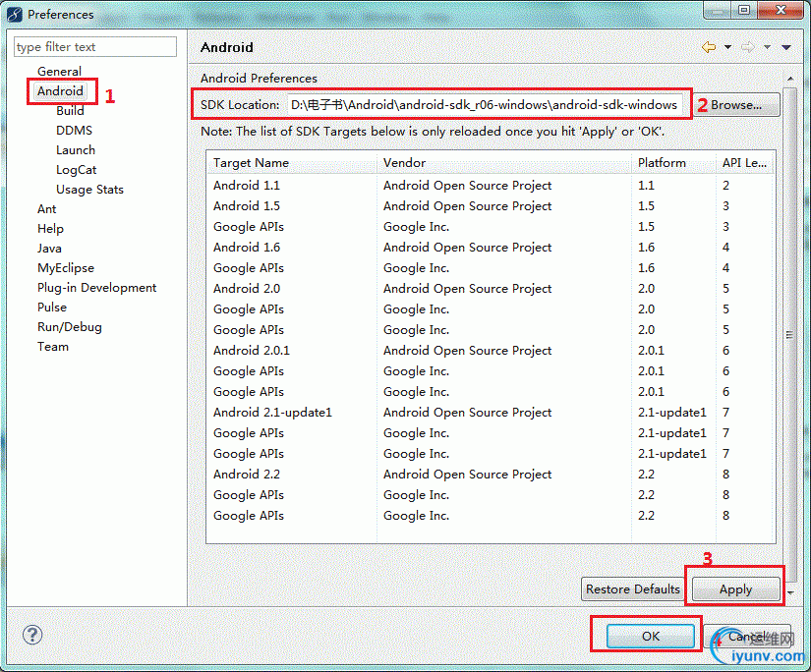Image resolution: width=811 pixels, height=672 pixels.
Task: Open the Build page under Android
Action: [70, 111]
